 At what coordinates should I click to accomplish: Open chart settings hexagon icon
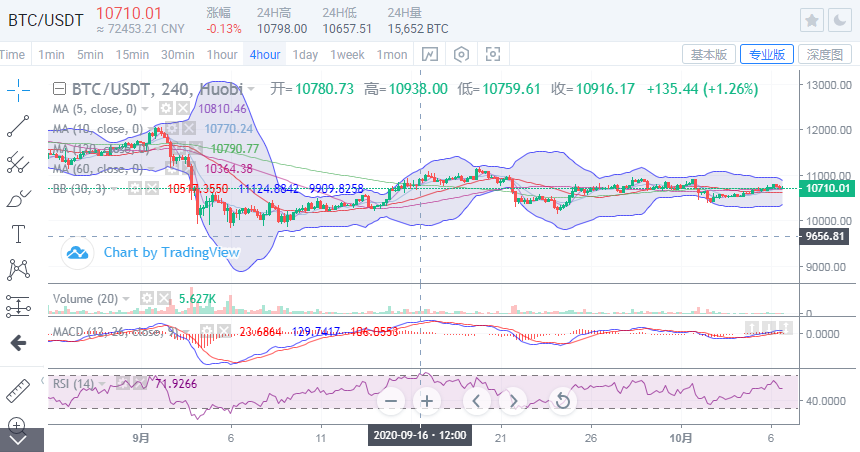[x=461, y=54]
